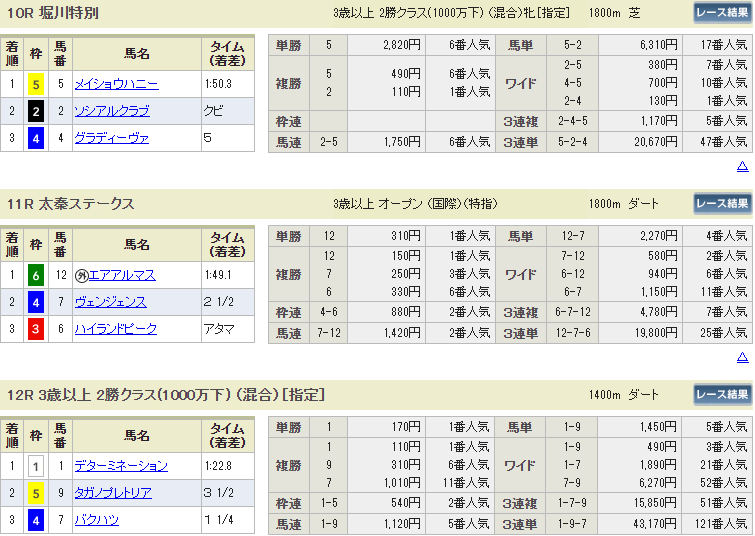Click margin クビ for ソシアルクラブ

coord(213,111)
